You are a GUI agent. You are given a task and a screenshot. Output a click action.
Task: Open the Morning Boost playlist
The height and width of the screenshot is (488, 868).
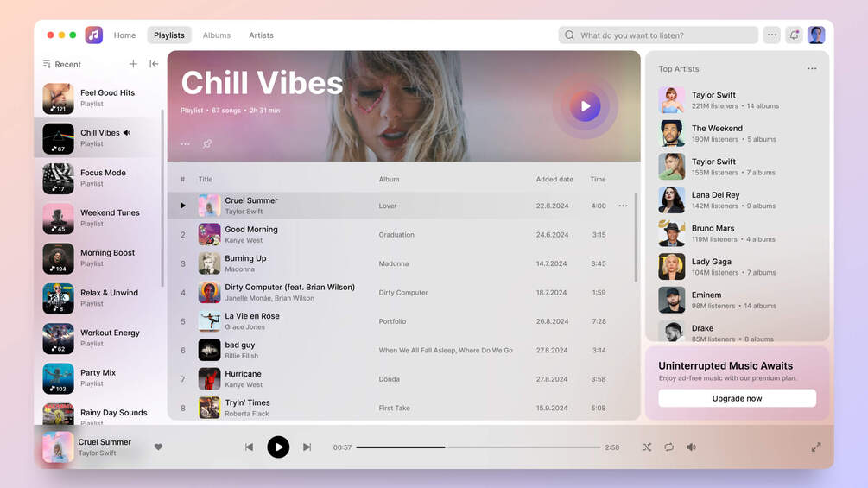click(x=98, y=258)
